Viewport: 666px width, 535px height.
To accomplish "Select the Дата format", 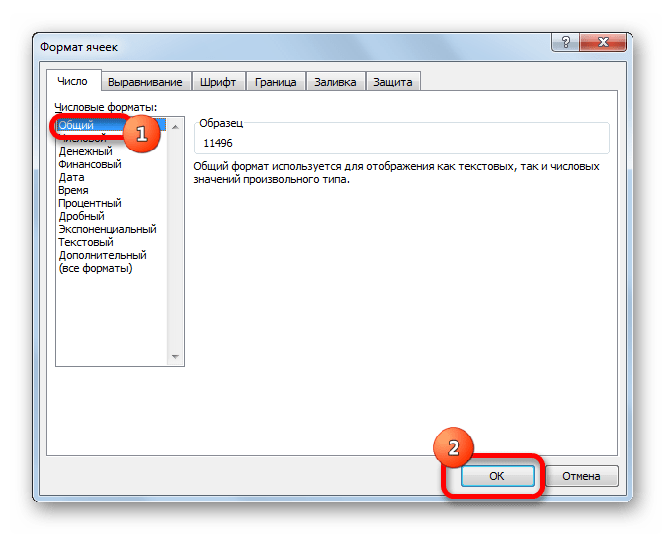I will coord(71,177).
